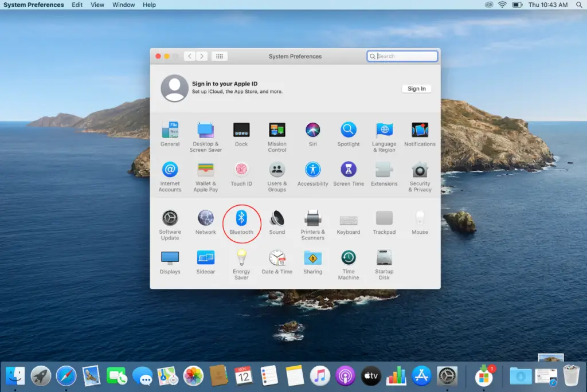Open Podcasts from the Dock
Screen dimensions: 587x392
click(345, 375)
